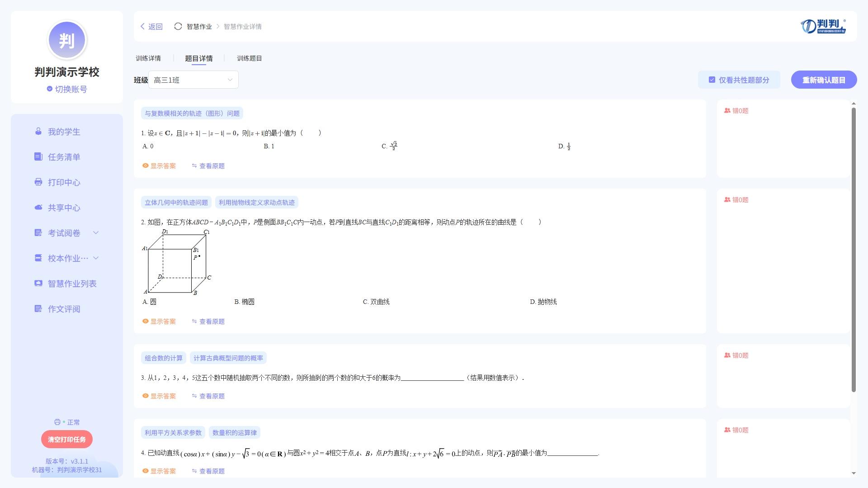The height and width of the screenshot is (488, 868).
Task: Click 查看原题 link for question 2
Action: tap(208, 322)
